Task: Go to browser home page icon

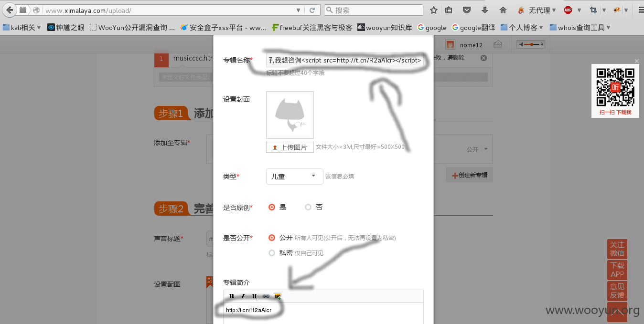Action: tap(503, 10)
